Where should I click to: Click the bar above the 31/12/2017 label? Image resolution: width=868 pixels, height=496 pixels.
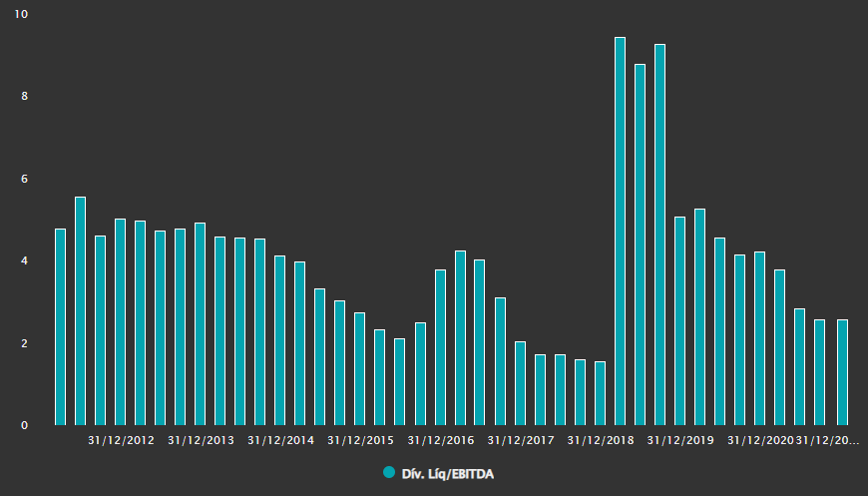521,383
